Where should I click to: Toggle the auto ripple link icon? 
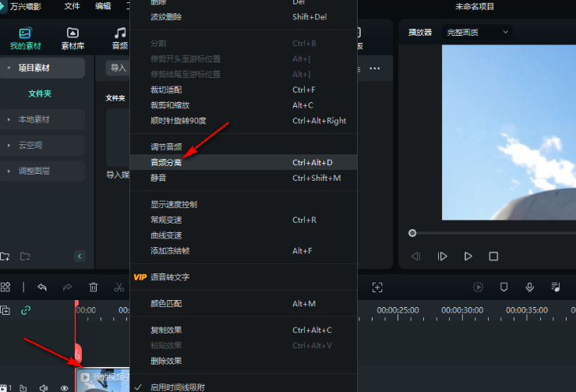(26, 310)
